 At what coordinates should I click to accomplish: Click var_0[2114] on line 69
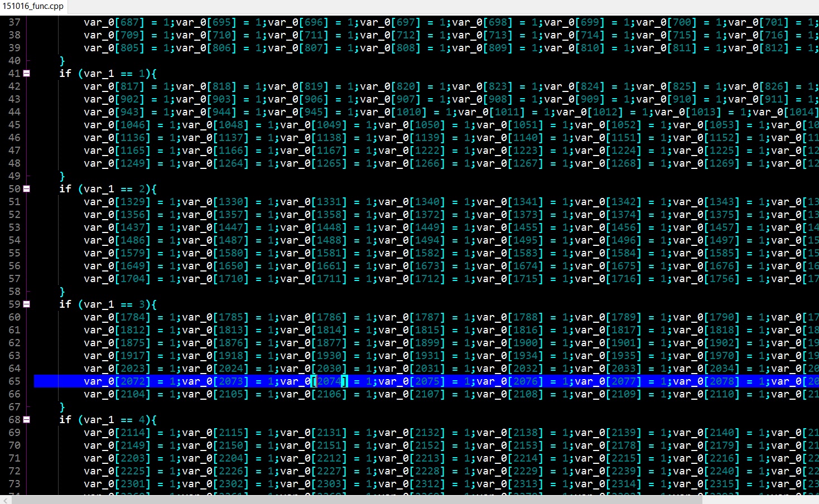coord(117,433)
